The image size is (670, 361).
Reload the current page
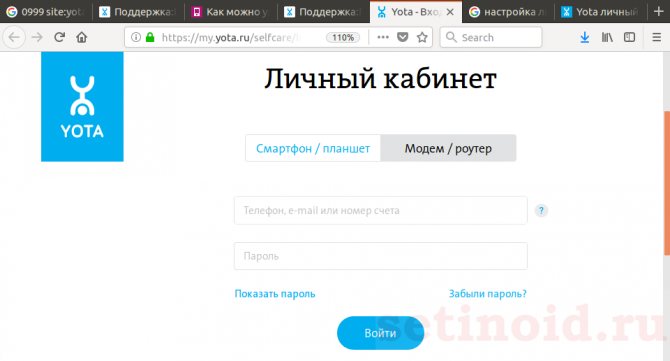pos(59,38)
